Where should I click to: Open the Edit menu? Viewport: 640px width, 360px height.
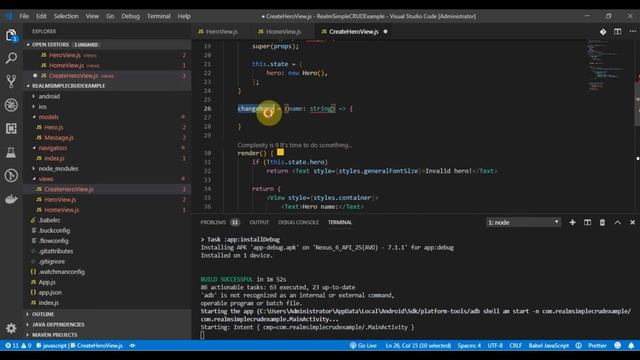[x=41, y=16]
